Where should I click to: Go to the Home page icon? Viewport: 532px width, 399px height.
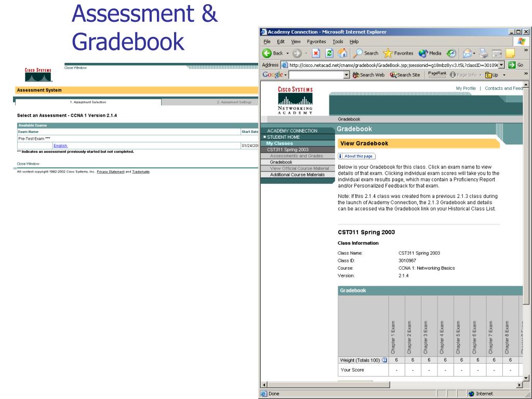click(x=343, y=54)
